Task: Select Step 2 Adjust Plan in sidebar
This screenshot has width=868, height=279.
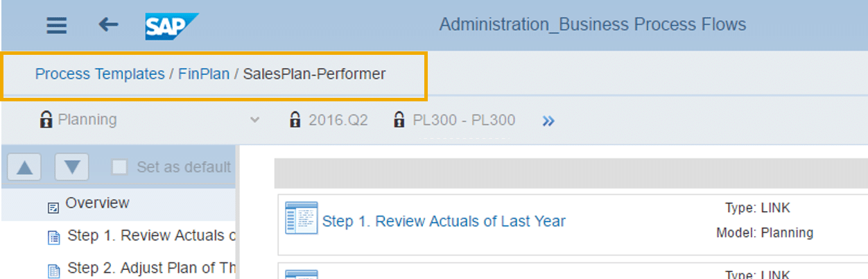Action: pos(146,269)
